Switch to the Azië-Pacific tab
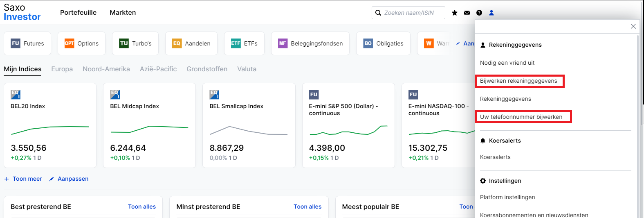Screen dimensions: 644x218 pos(158,69)
